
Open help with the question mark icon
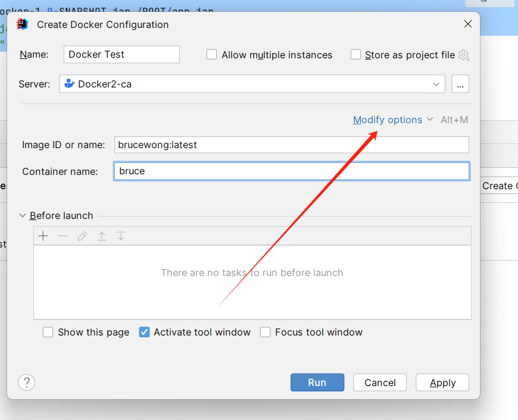(x=26, y=383)
